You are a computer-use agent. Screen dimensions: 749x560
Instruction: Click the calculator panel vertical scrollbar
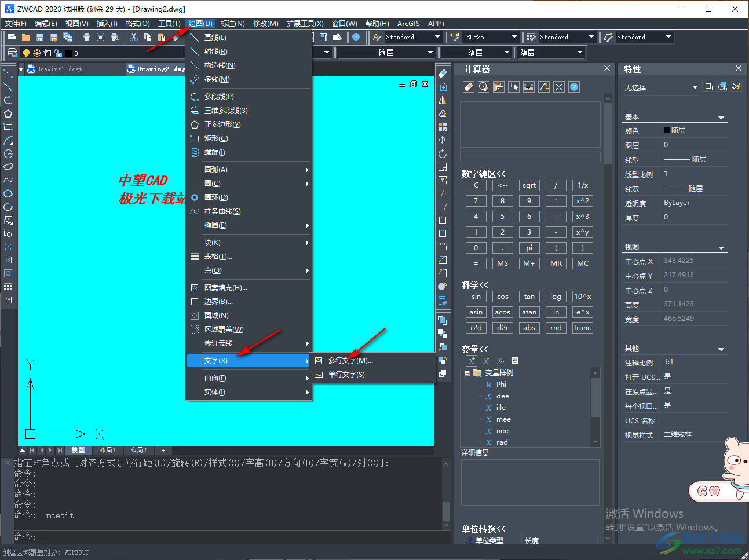[x=608, y=134]
